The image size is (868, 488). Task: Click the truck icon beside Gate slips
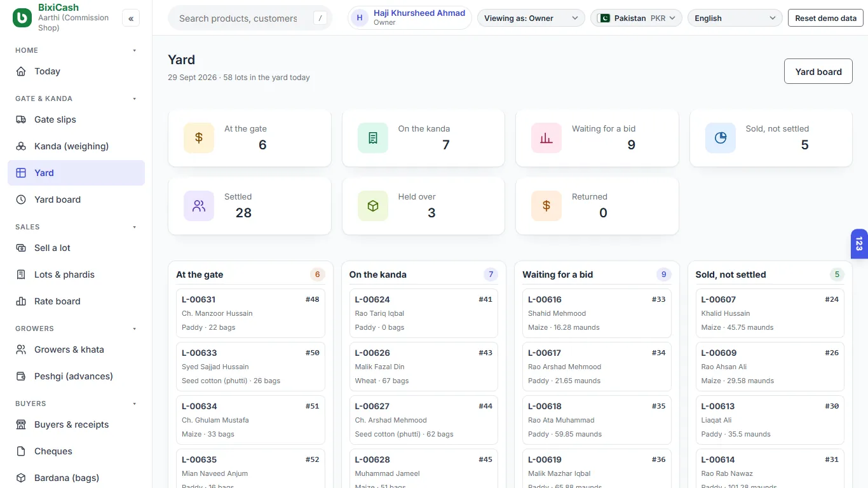click(21, 119)
